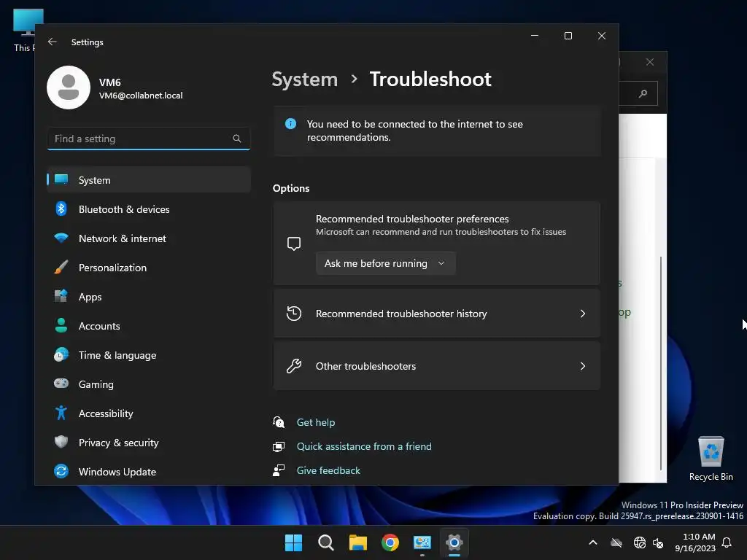Screen dimensions: 747x560
Task: Focus the Find a setting search box
Action: coord(149,139)
